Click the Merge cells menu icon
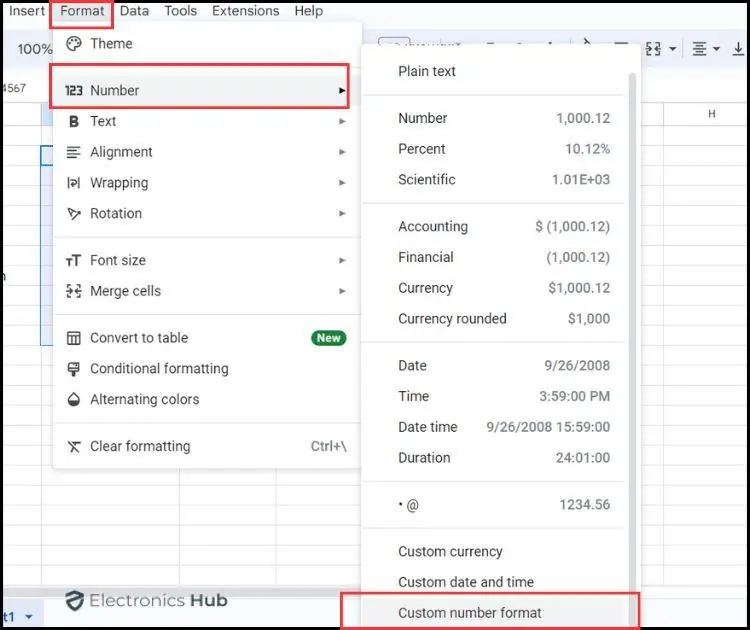Viewport: 750px width, 630px height. click(x=74, y=291)
